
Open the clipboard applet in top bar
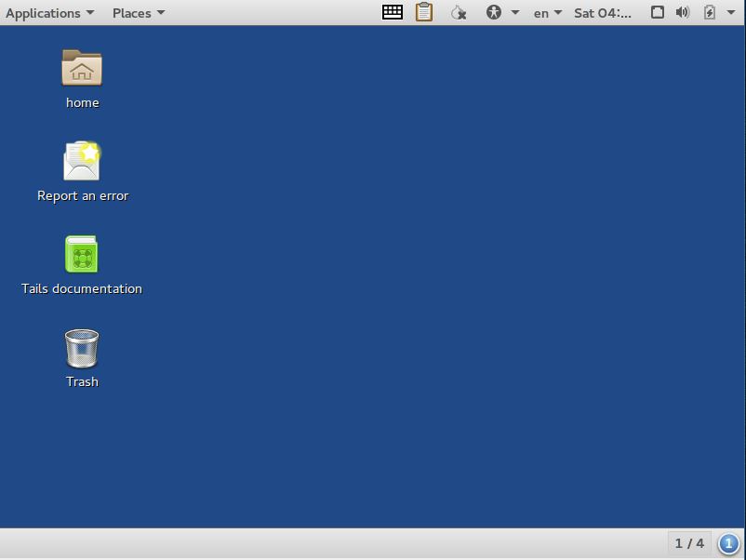coord(424,12)
